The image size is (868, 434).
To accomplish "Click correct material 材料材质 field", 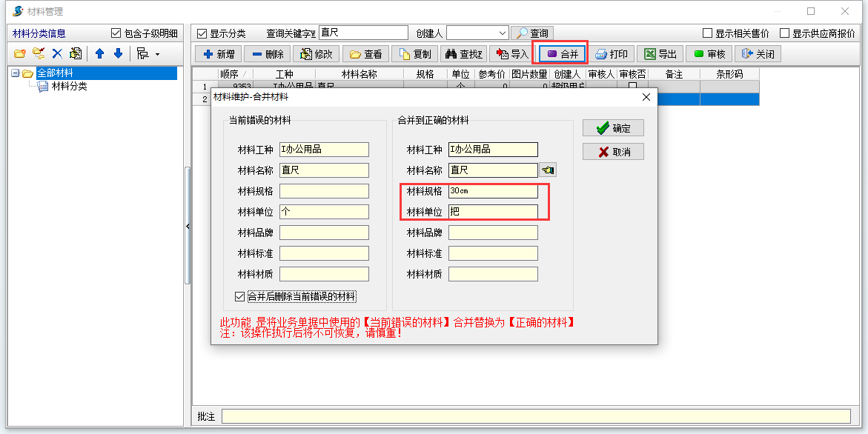I will point(493,274).
